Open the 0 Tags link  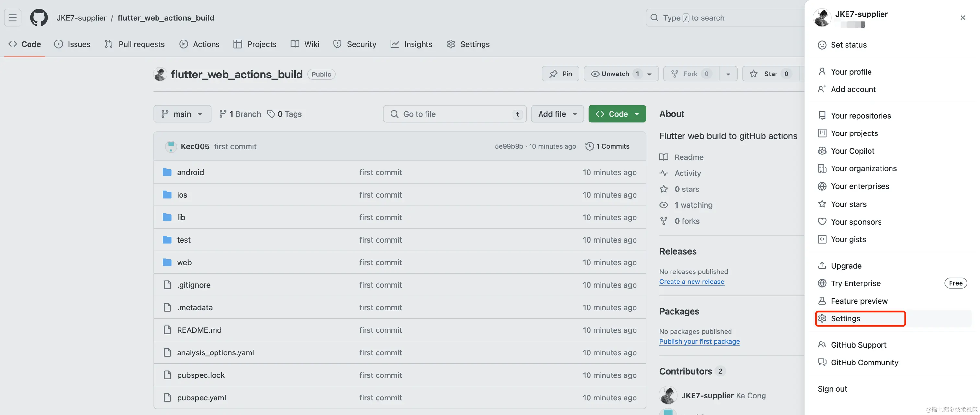(284, 114)
